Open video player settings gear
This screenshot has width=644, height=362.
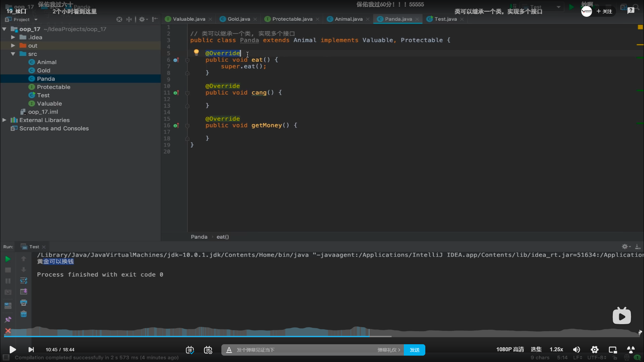[595, 350]
